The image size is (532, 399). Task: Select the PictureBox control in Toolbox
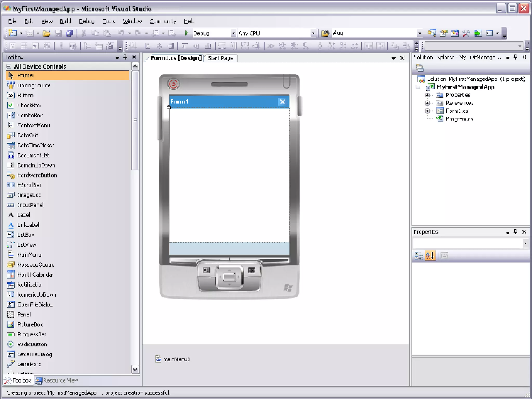click(x=67, y=324)
